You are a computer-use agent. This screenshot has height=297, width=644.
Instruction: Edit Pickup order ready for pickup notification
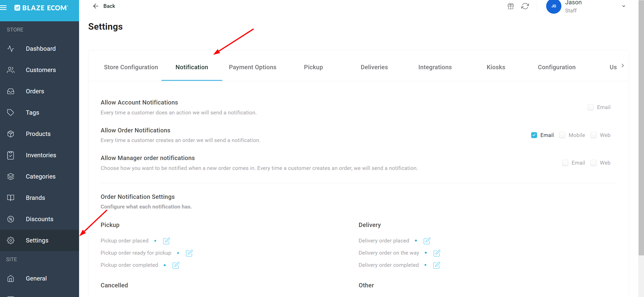click(189, 253)
